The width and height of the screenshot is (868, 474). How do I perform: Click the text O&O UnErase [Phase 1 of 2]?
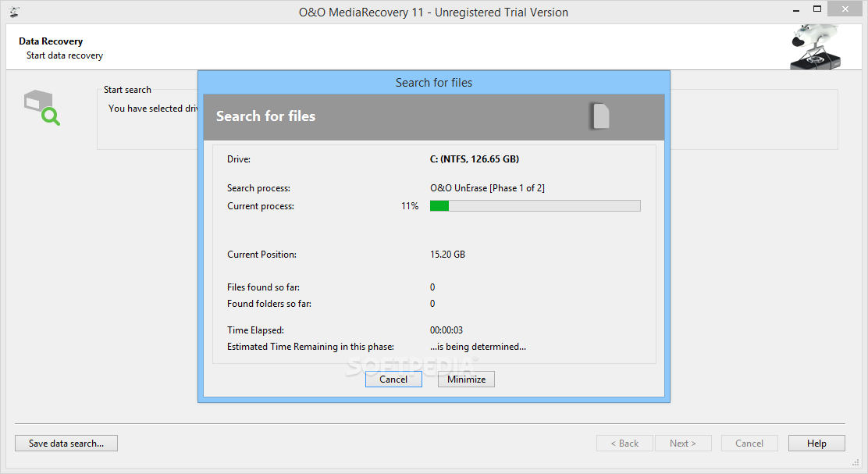click(487, 188)
